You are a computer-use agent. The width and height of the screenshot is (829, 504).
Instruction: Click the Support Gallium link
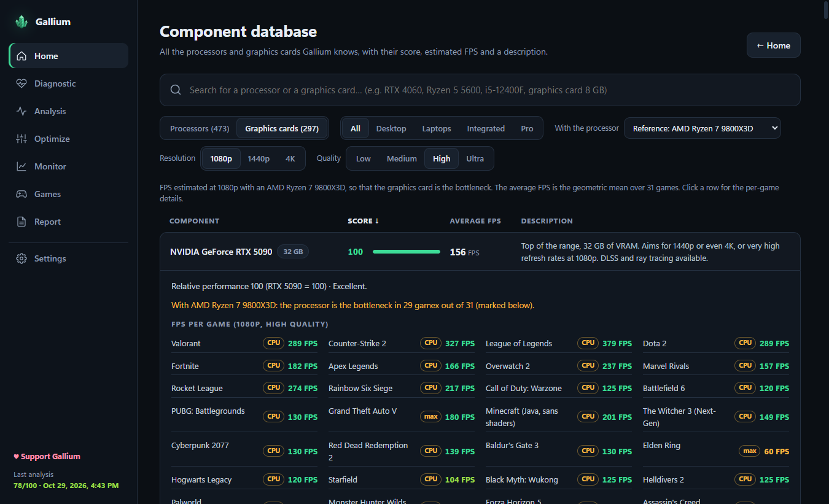(47, 457)
